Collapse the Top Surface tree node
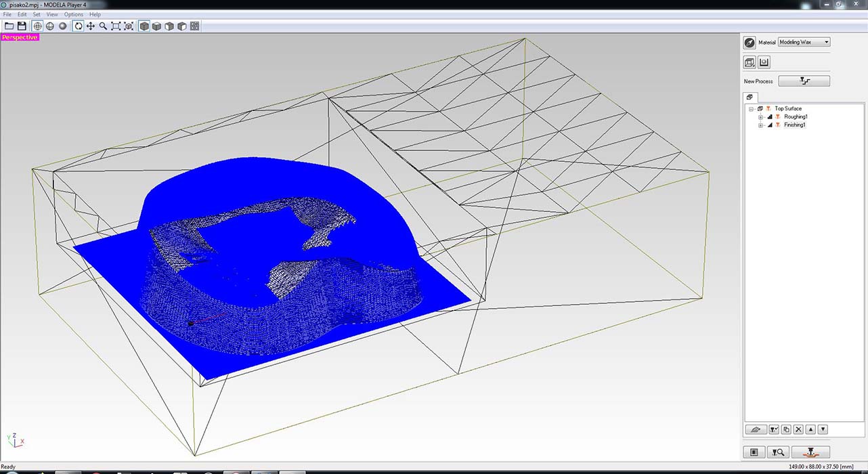Image resolution: width=868 pixels, height=474 pixels. [751, 108]
